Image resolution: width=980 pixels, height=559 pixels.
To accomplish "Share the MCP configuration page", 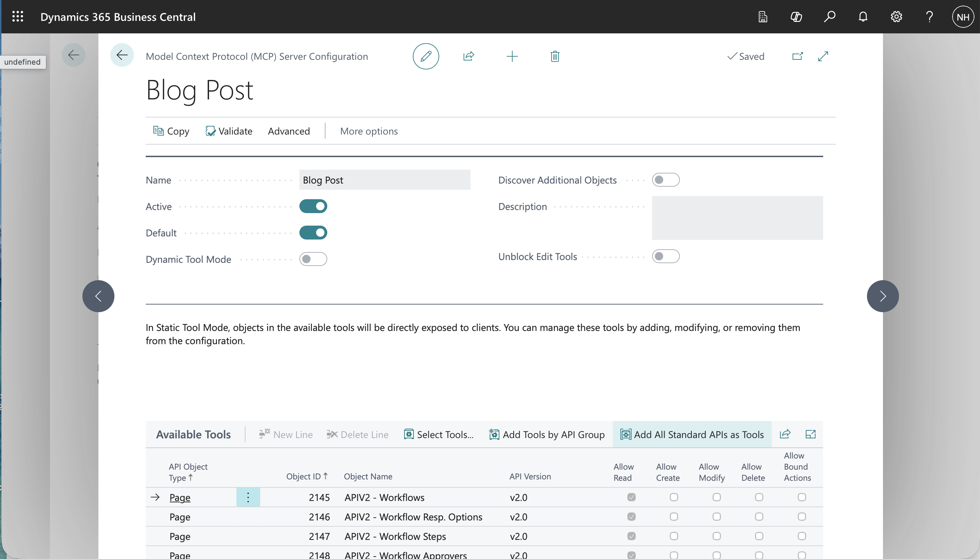I will point(468,56).
